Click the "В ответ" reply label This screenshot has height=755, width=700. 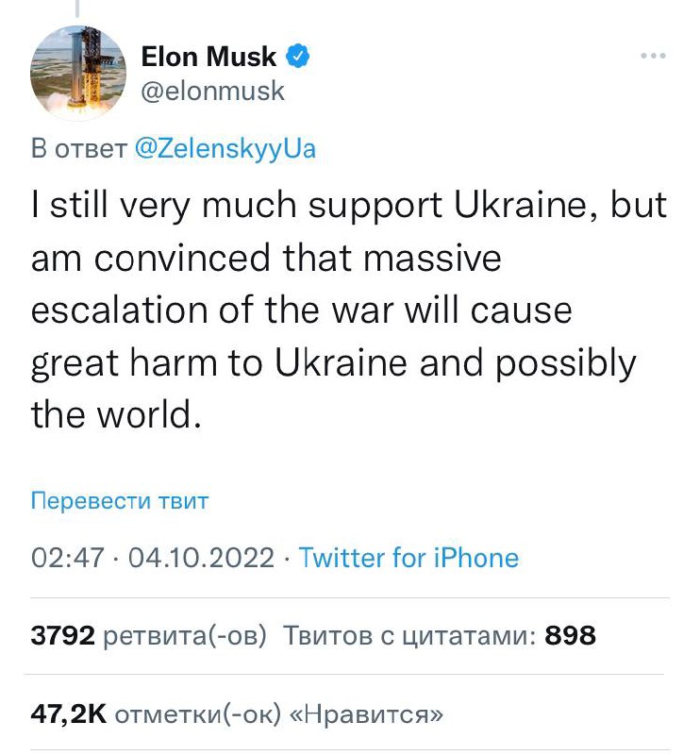tap(79, 149)
